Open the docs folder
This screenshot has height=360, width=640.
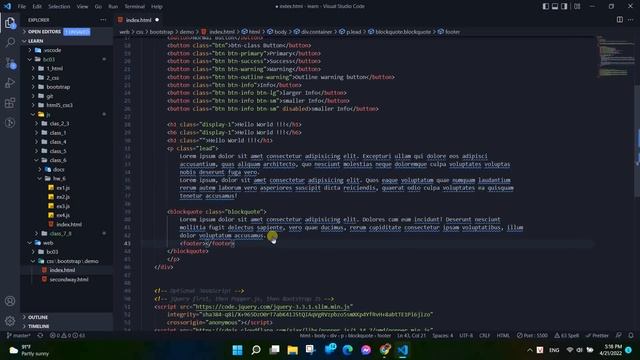(x=58, y=169)
